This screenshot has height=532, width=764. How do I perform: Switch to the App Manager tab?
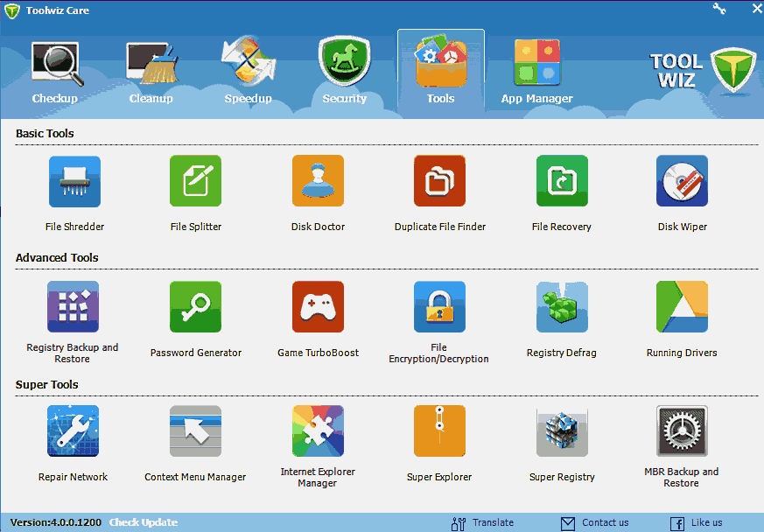click(x=537, y=73)
